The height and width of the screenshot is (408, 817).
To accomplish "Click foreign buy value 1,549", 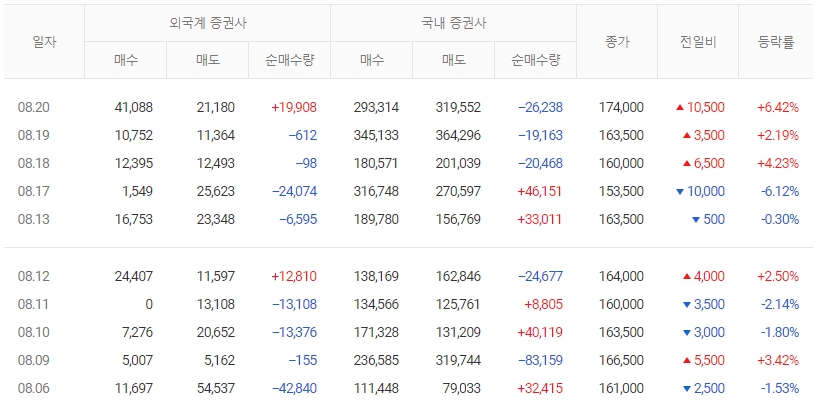I will click(139, 191).
